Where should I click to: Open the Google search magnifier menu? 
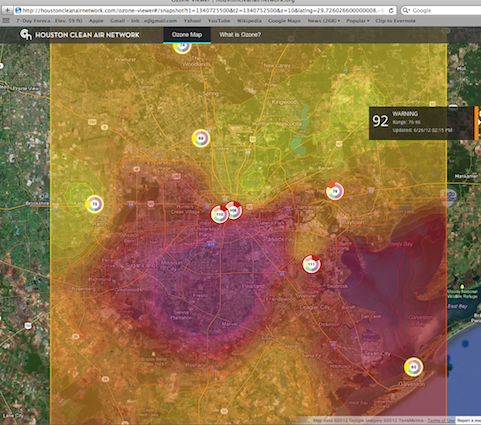click(x=406, y=10)
